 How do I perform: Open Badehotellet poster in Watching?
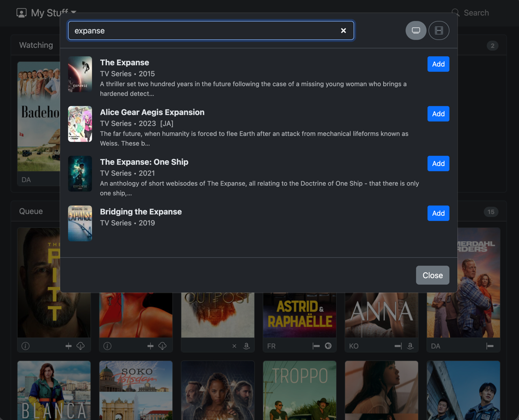pyautogui.click(x=39, y=116)
